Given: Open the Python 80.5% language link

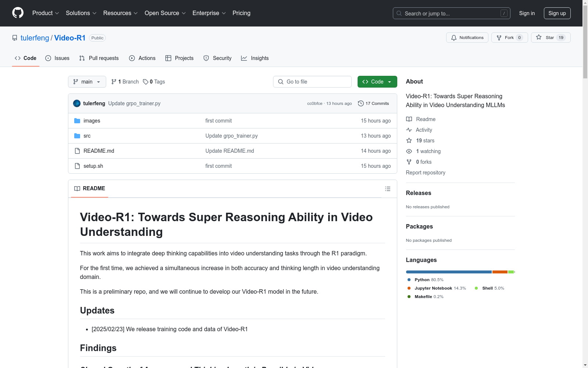Looking at the screenshot, I should coord(426,280).
